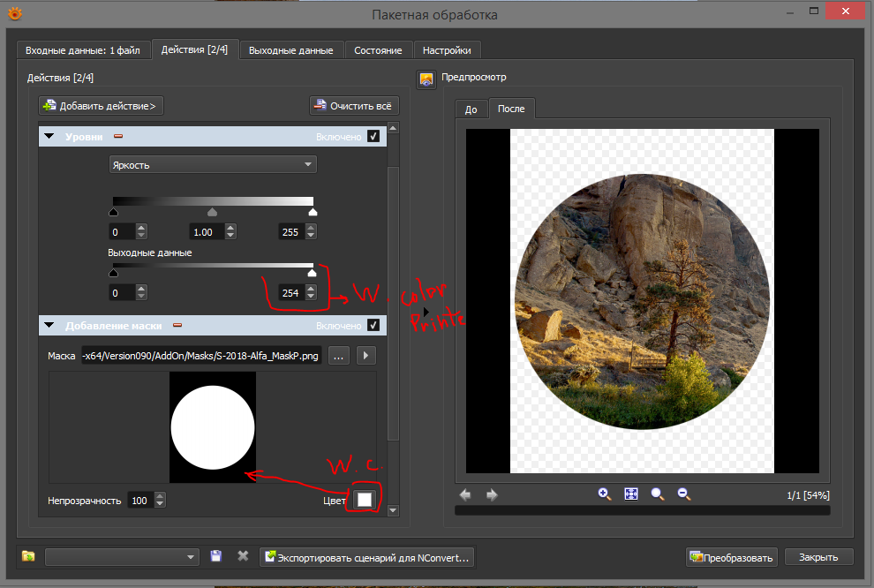Uncheck Включено for Добавление маски

coord(373,326)
